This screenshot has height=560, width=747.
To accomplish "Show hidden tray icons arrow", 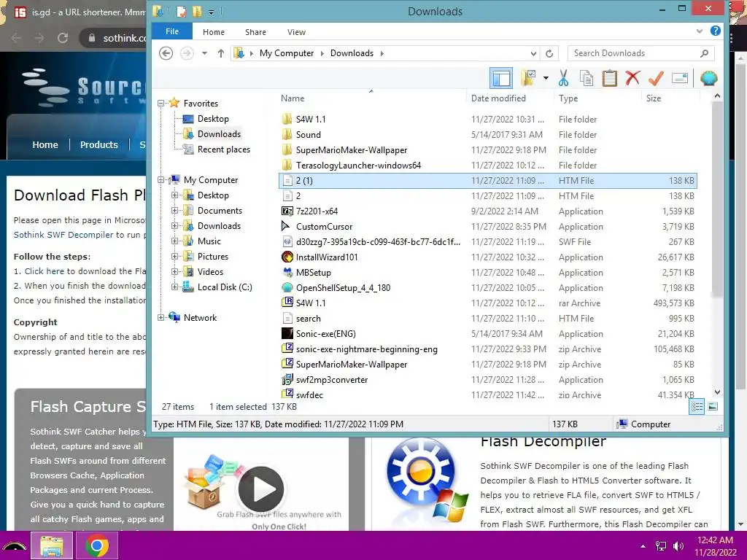I will pyautogui.click(x=643, y=546).
